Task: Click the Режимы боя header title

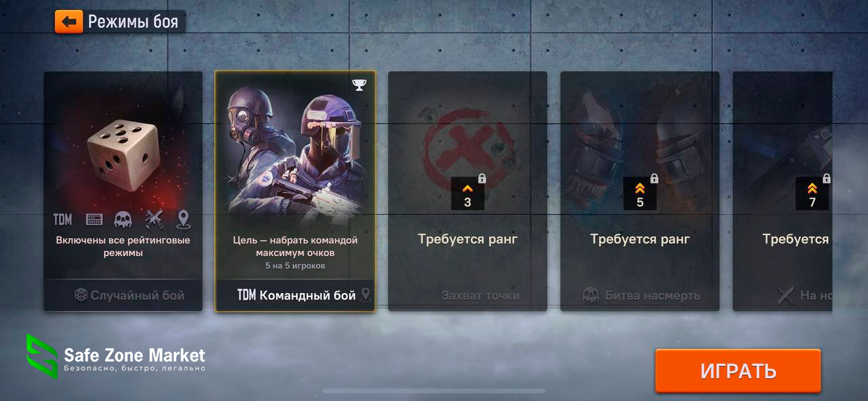Action: [x=133, y=22]
